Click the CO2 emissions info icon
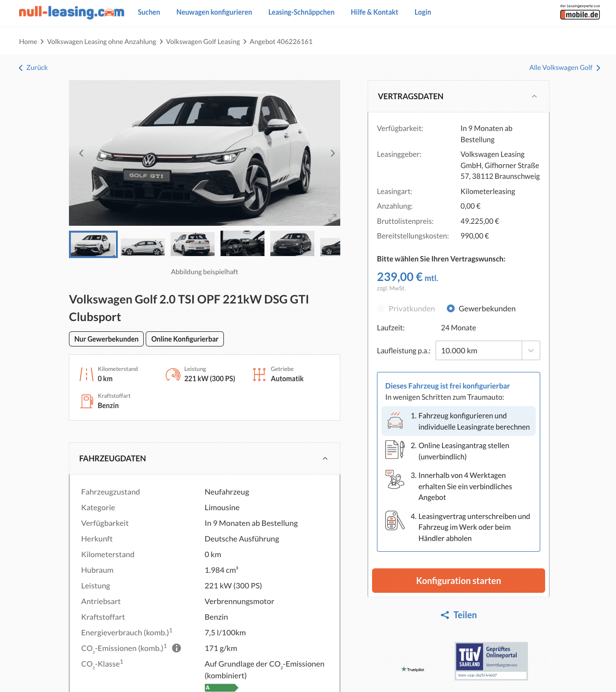Screen dimensions: 616x692 click(176, 648)
